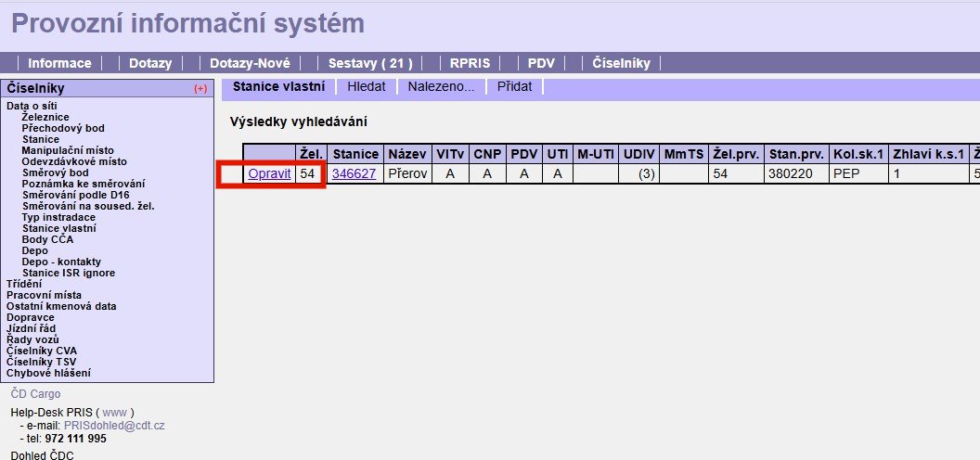Click the Název column header
Image resolution: width=980 pixels, height=460 pixels.
[x=406, y=154]
